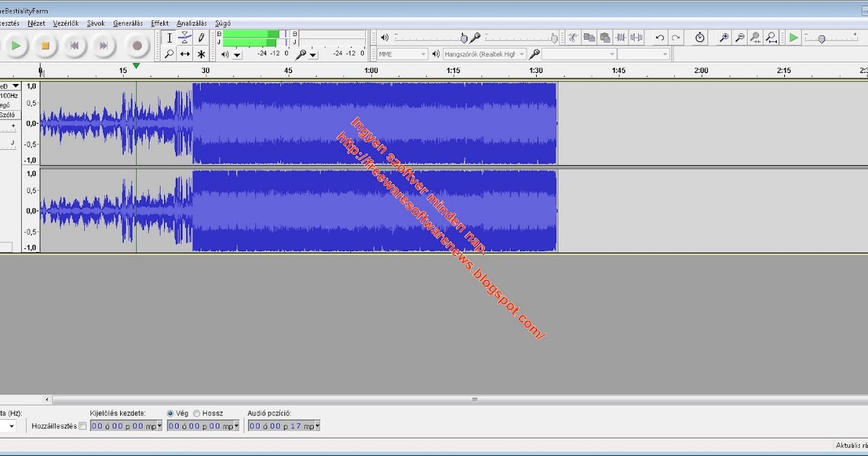Viewport: 868px width, 456px height.
Task: Click the Trim audio waveform icon
Action: pos(621,38)
